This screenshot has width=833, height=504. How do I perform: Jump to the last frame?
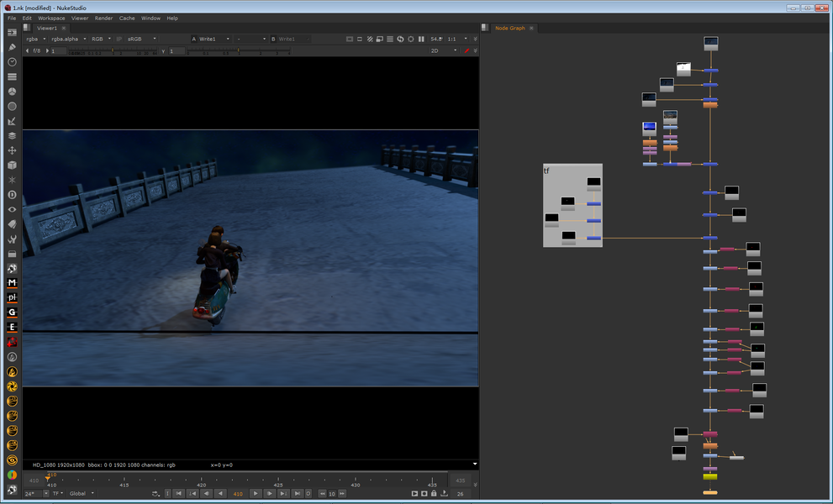point(298,493)
